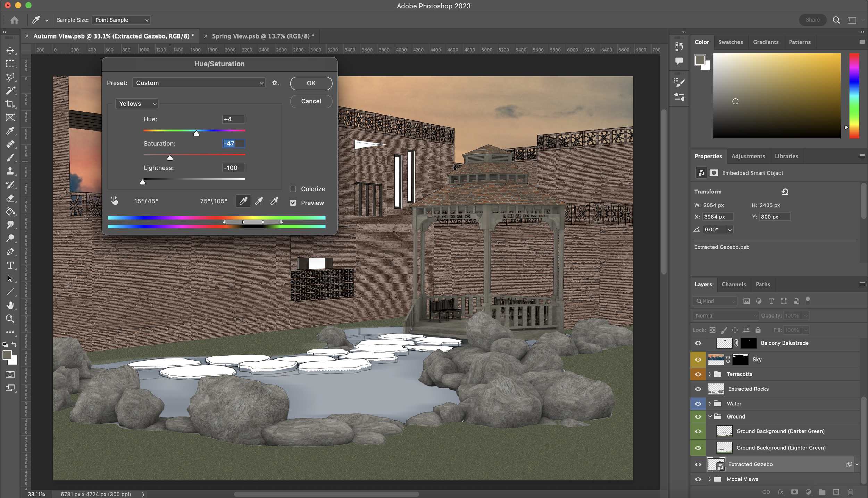
Task: Expand the Terracotta group
Action: tap(710, 374)
